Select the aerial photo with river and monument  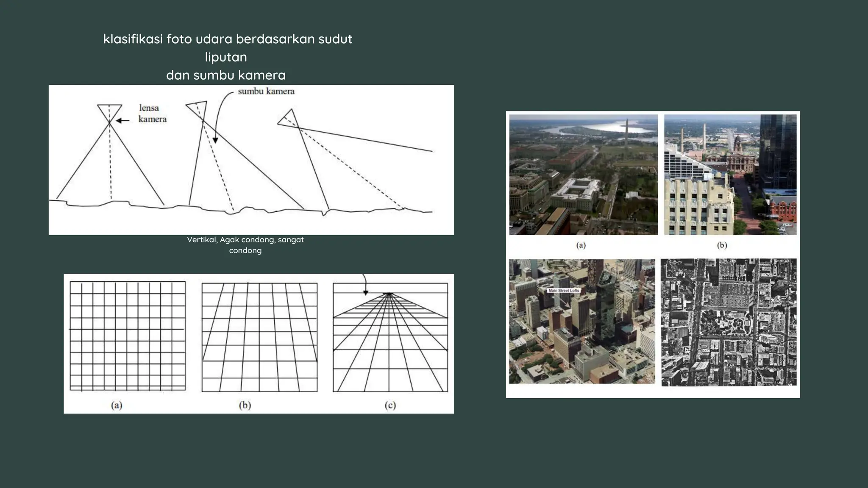click(x=583, y=175)
